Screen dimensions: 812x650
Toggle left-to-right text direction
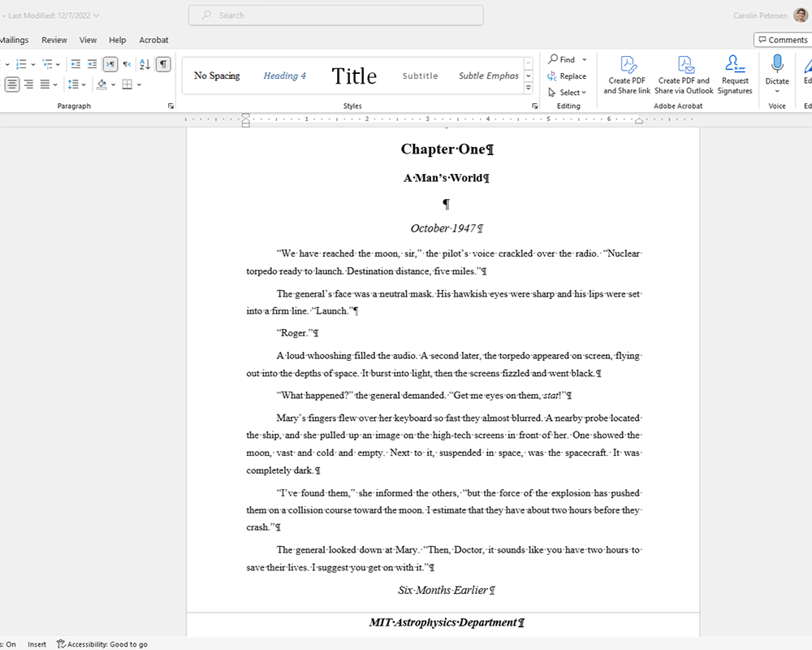pos(110,64)
